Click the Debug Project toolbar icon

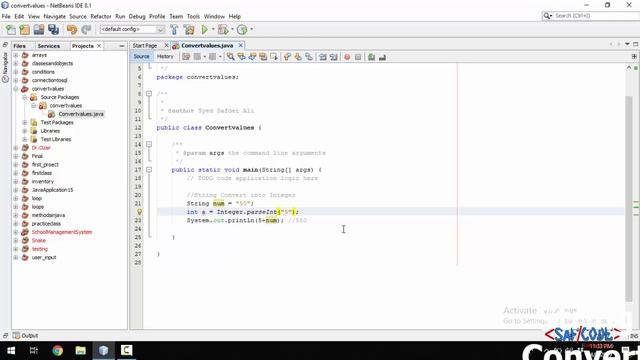coord(223,29)
